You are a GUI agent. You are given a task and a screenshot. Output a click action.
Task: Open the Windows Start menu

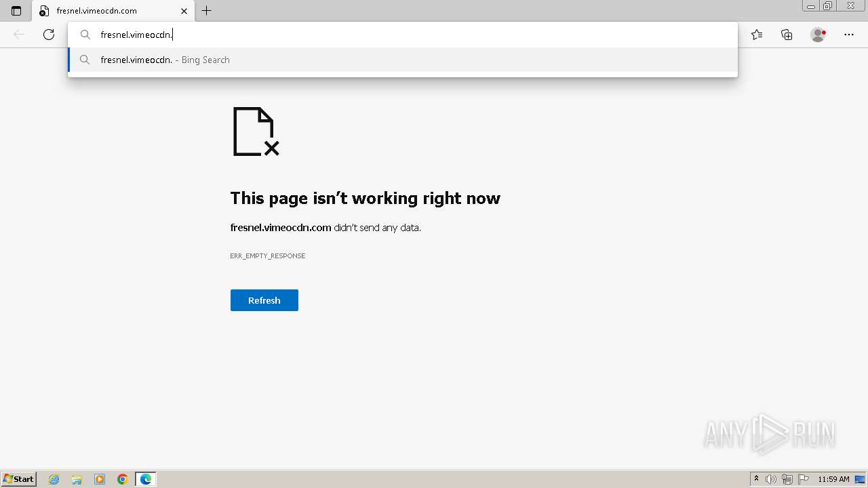[x=19, y=479]
